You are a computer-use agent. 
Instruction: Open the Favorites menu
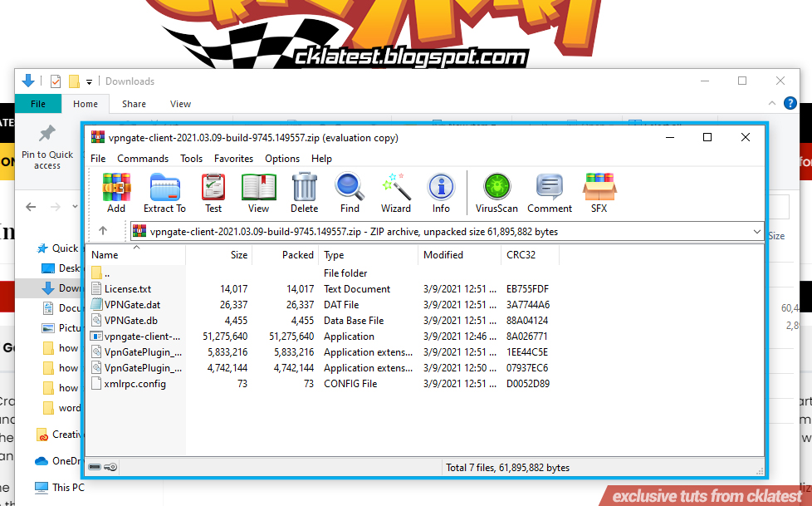pos(233,159)
